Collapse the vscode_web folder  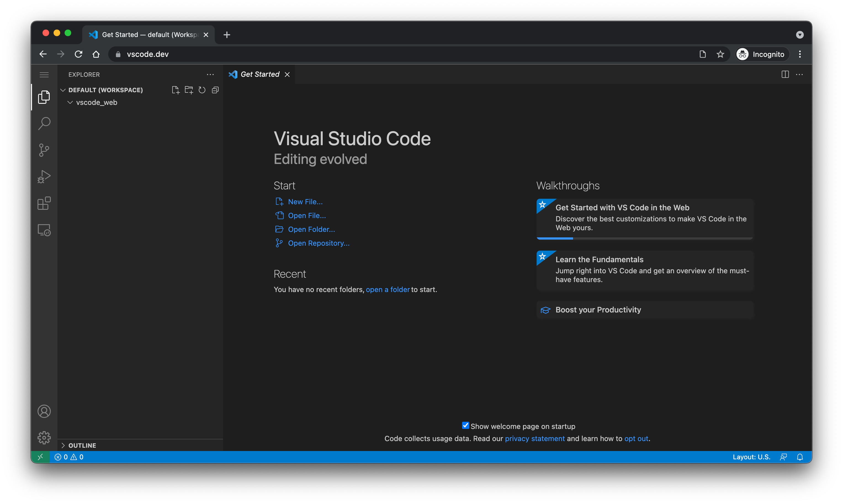point(96,103)
